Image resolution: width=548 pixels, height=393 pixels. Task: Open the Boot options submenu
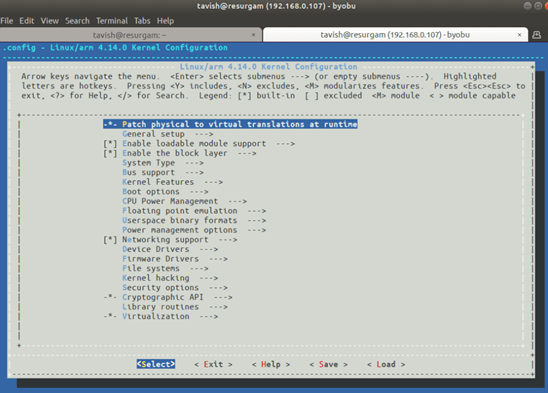(165, 192)
